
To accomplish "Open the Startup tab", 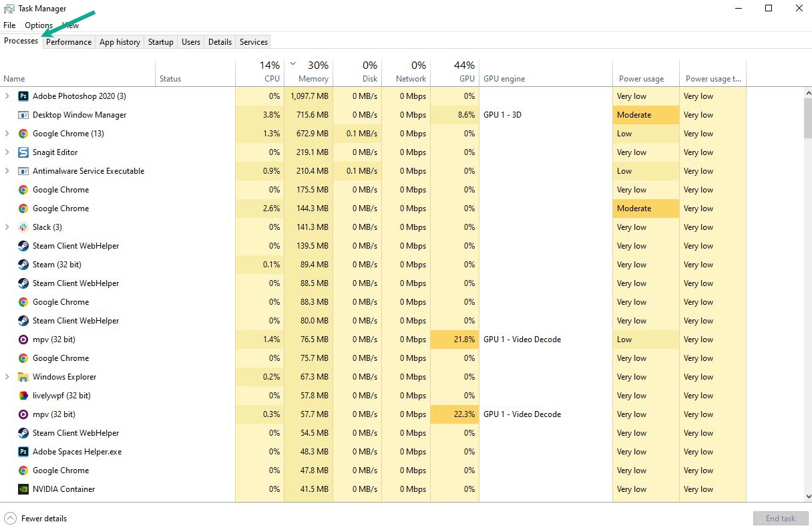I will coord(161,41).
